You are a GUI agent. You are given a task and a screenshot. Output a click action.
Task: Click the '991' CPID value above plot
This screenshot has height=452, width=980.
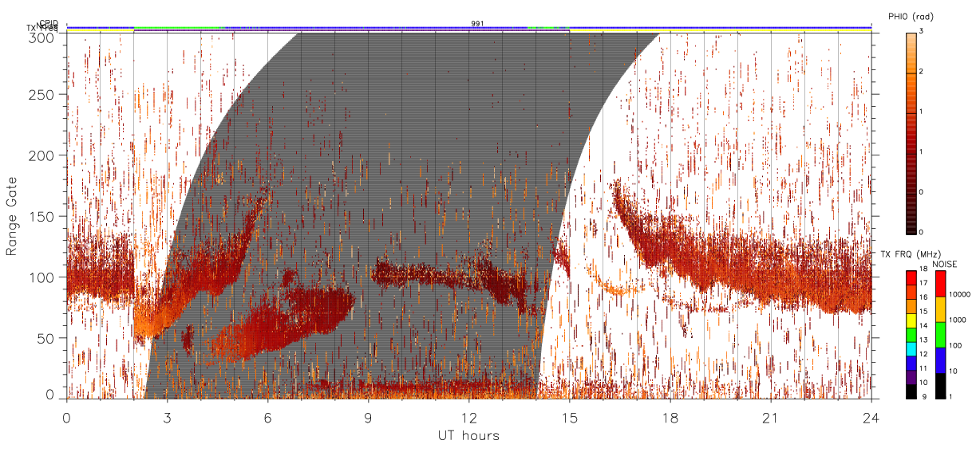tap(476, 24)
